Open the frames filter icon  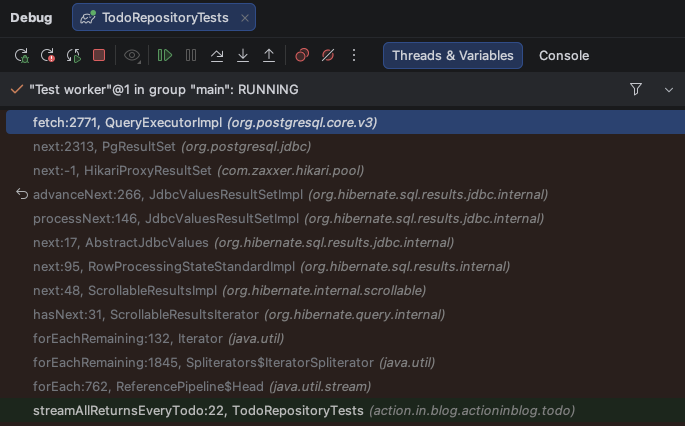click(x=636, y=90)
